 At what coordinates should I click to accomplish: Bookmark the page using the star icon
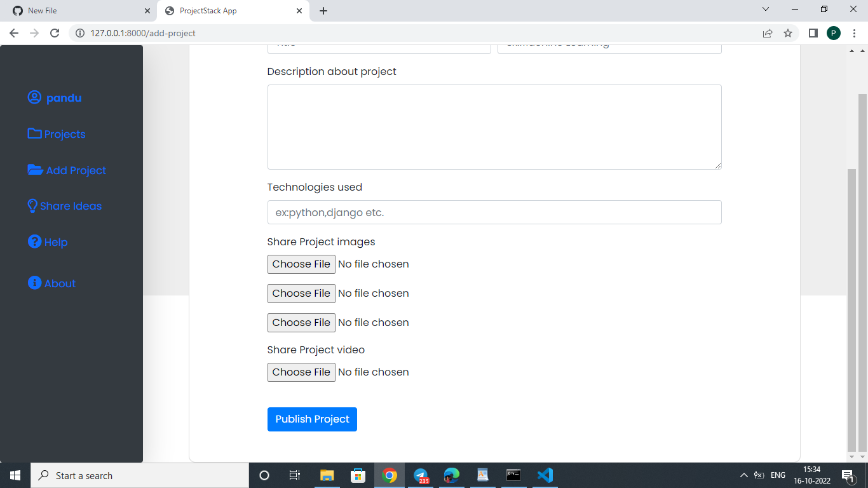coord(788,33)
